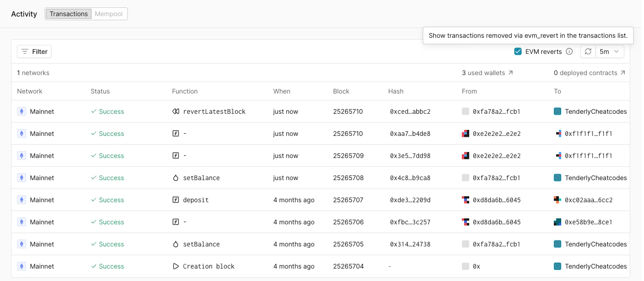This screenshot has width=644, height=281.
Task: Click the 0xd8da6b…6045 sender in deposit row
Action: (x=497, y=200)
